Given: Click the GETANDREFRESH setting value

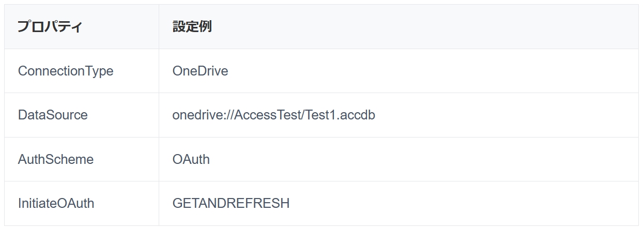Looking at the screenshot, I should tap(231, 203).
